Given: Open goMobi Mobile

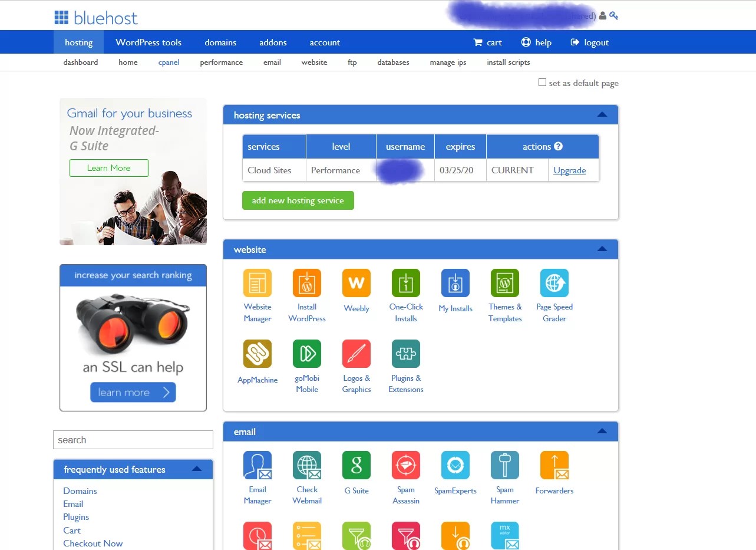Looking at the screenshot, I should (x=307, y=354).
